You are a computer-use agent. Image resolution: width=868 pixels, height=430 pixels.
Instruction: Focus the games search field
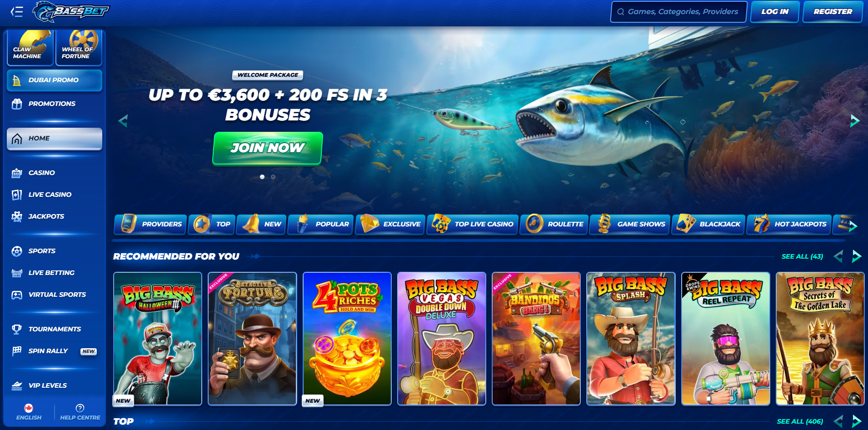pyautogui.click(x=678, y=12)
